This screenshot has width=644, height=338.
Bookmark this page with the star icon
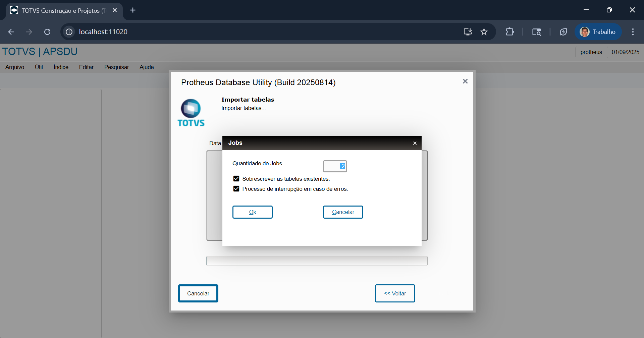pyautogui.click(x=484, y=32)
